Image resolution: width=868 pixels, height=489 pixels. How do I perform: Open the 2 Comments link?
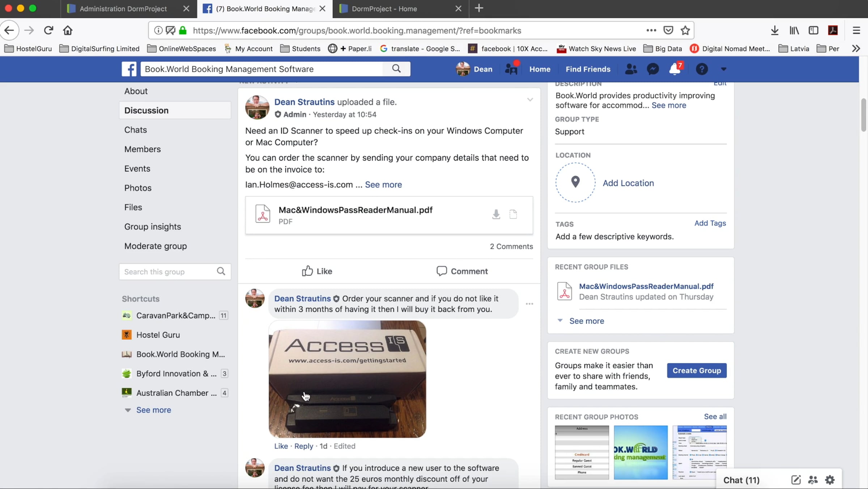511,246
